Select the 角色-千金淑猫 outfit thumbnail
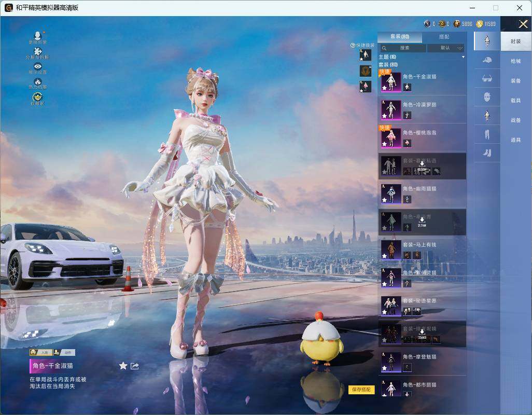 [391, 82]
